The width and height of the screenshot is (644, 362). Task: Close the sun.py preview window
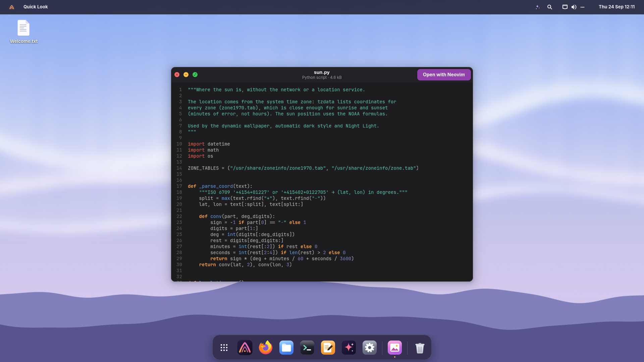(x=177, y=75)
